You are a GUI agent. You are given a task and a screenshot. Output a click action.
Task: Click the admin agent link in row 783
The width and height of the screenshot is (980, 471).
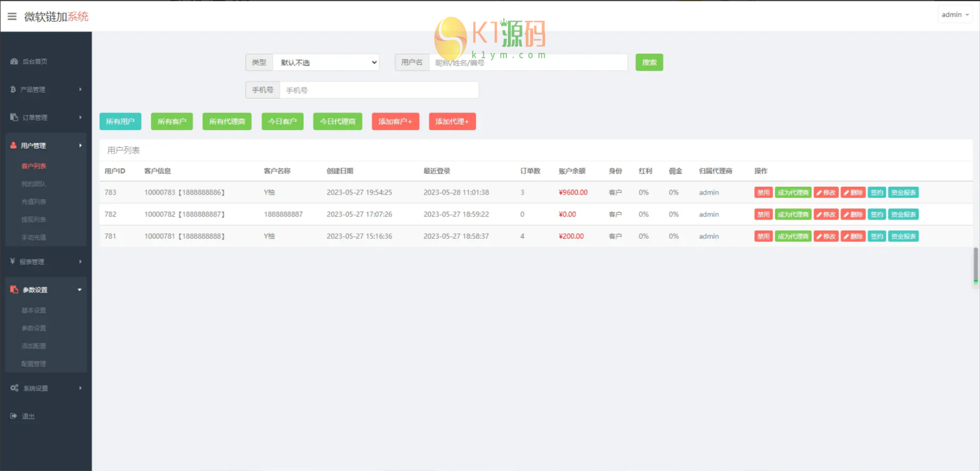coord(709,192)
